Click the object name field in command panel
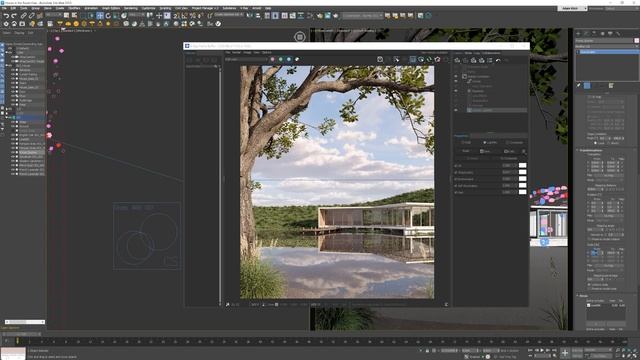The width and height of the screenshot is (640, 360). coord(604,40)
